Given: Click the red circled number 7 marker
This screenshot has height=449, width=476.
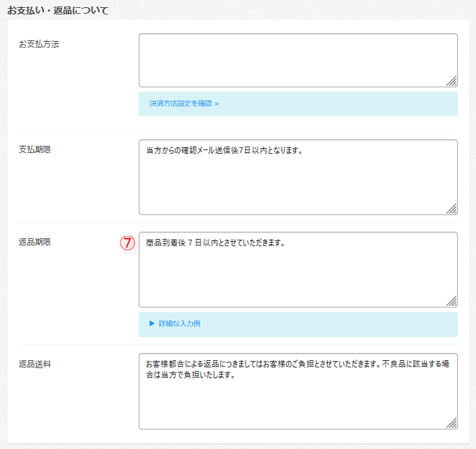Looking at the screenshot, I should tap(128, 243).
